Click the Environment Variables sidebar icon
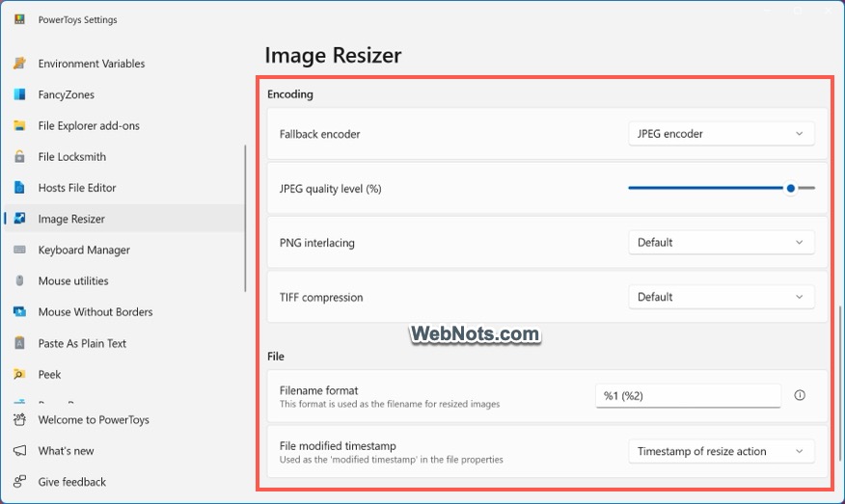 [19, 63]
